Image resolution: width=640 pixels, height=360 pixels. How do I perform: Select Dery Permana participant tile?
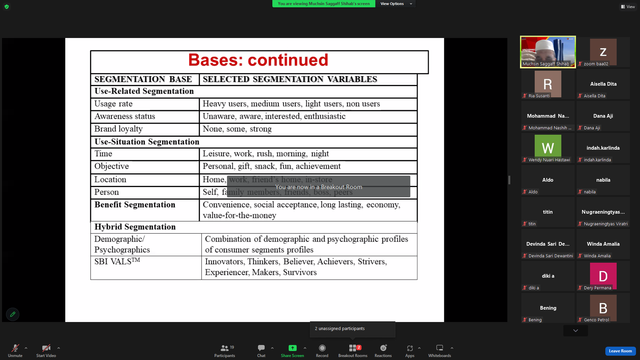click(x=603, y=276)
